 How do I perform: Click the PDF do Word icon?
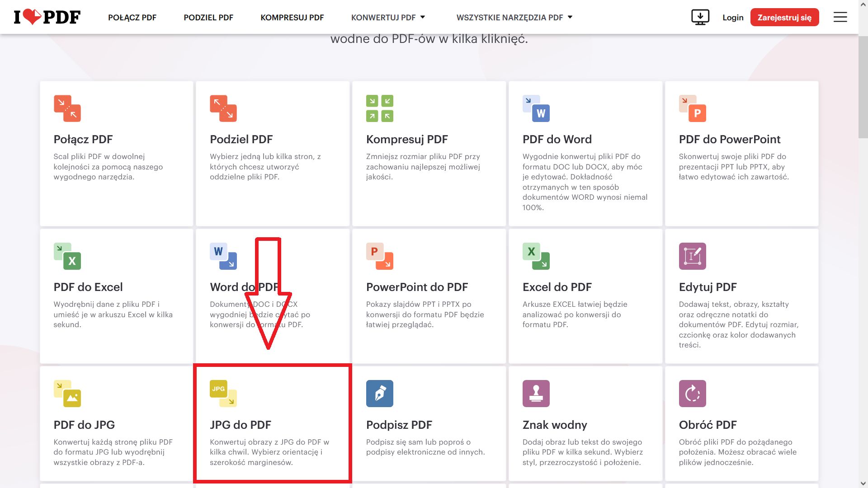click(x=536, y=108)
